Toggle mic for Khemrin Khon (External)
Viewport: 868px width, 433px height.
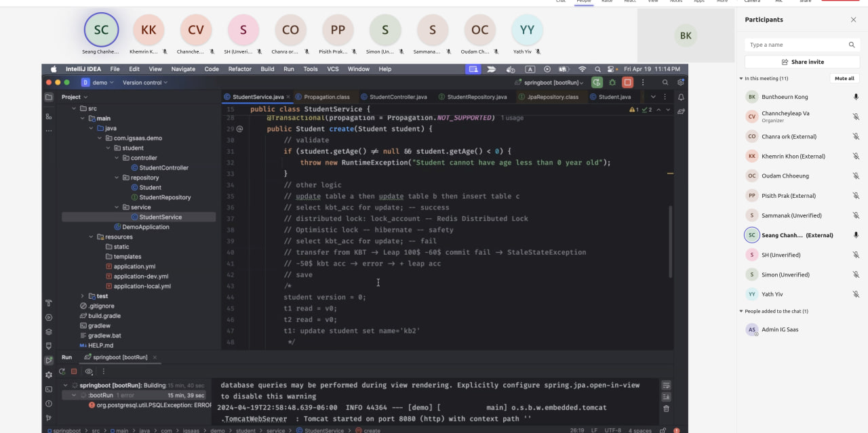[x=856, y=156]
